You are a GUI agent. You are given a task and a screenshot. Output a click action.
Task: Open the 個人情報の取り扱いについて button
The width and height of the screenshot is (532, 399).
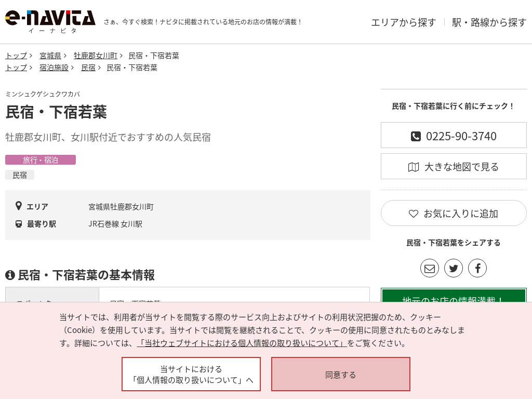point(191,374)
